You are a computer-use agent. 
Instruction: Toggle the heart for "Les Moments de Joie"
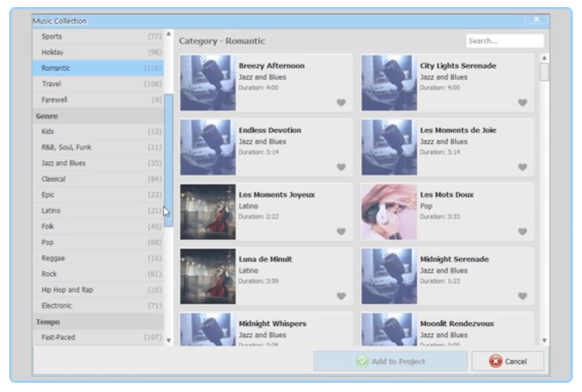[x=522, y=167]
